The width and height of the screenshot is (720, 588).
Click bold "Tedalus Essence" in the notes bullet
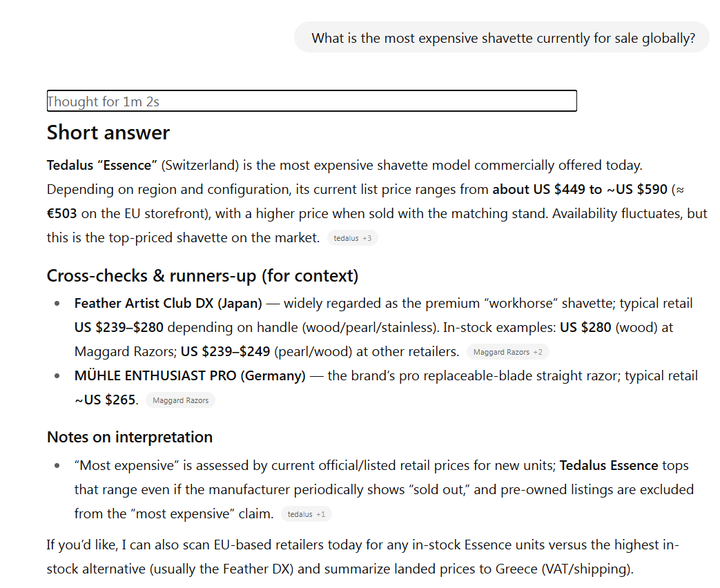[608, 466]
